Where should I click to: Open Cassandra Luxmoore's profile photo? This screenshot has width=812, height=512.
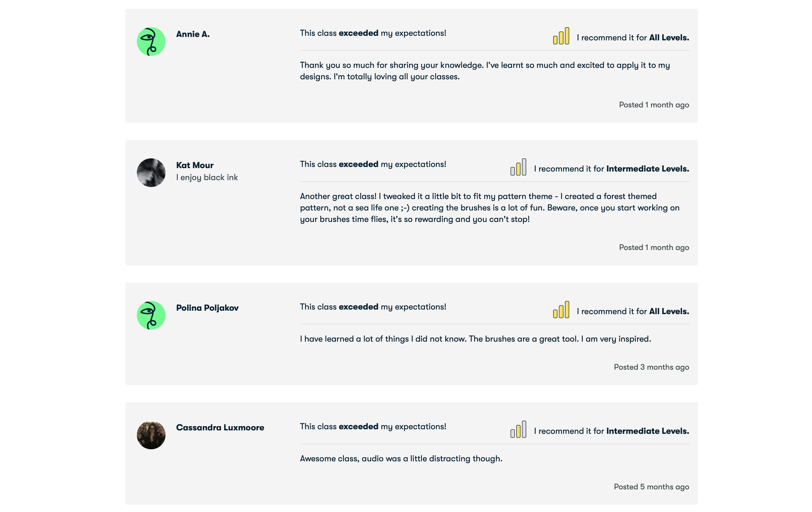click(x=151, y=435)
